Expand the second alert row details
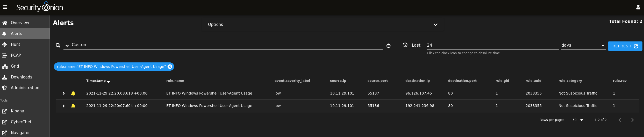 (63, 106)
